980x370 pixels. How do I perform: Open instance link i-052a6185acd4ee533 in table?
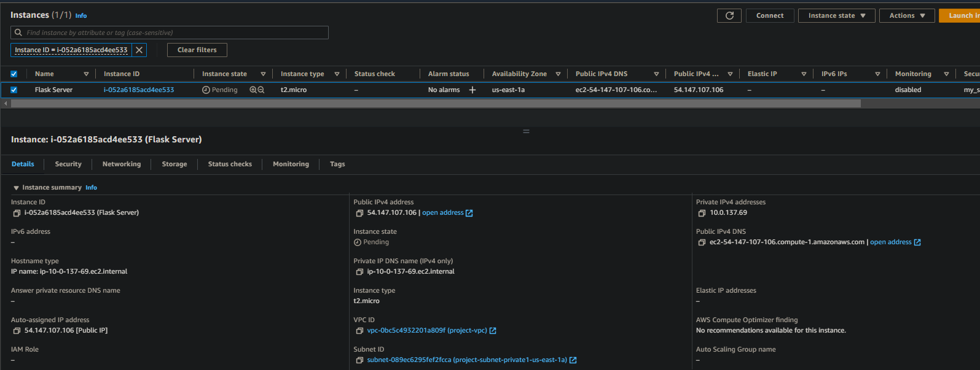click(x=139, y=90)
